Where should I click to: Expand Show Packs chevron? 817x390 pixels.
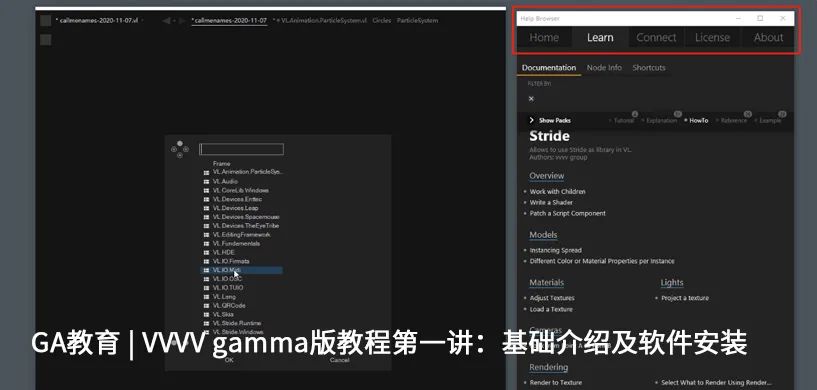click(x=531, y=120)
